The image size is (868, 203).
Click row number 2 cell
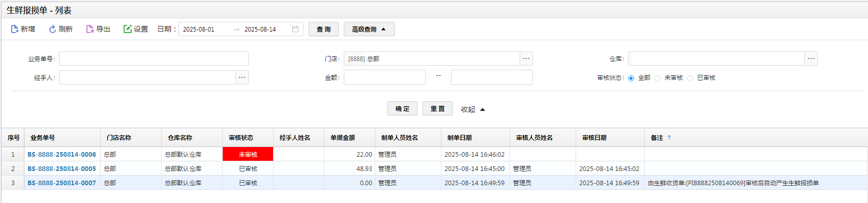point(13,168)
